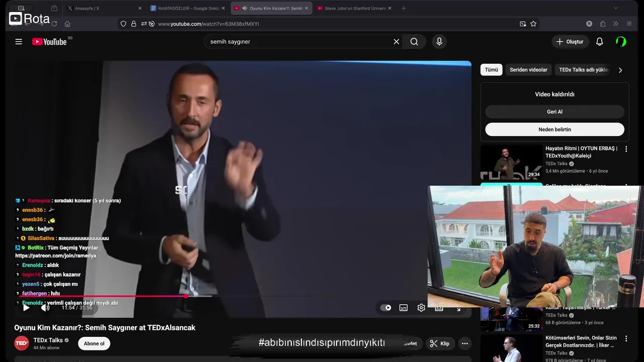
Task: Open the browser application menu
Action: 629,24
